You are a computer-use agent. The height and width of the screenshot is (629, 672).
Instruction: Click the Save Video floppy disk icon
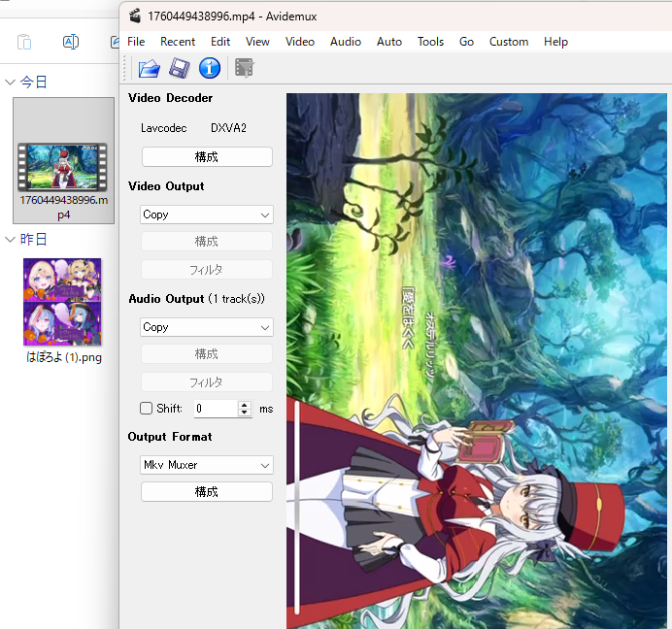179,68
